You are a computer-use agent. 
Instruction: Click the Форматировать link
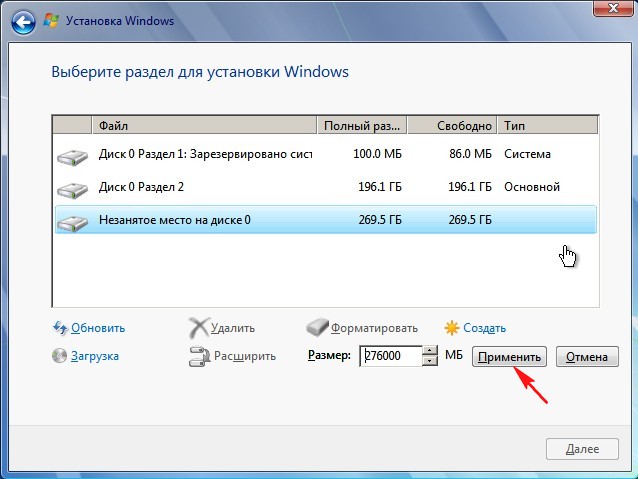(374, 328)
